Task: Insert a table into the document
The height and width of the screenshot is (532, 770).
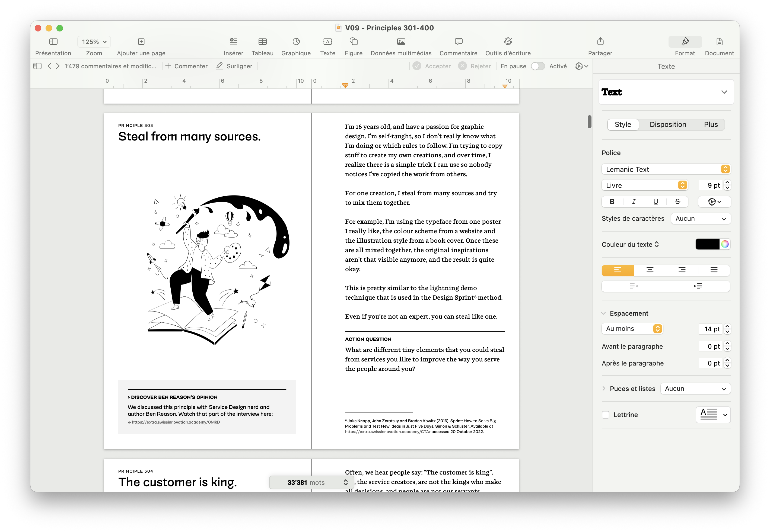Action: pyautogui.click(x=262, y=46)
